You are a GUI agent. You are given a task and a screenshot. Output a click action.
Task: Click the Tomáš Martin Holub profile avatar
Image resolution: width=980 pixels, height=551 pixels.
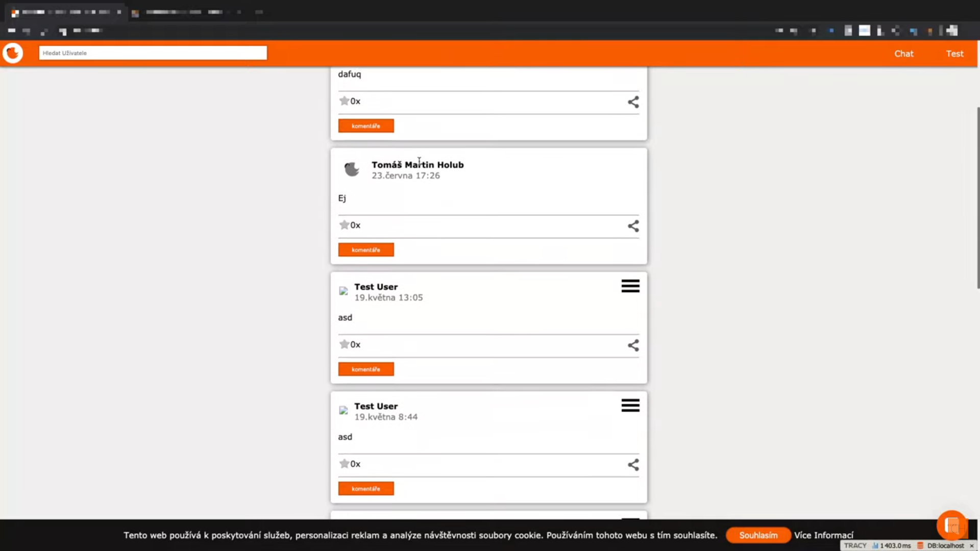coord(352,169)
